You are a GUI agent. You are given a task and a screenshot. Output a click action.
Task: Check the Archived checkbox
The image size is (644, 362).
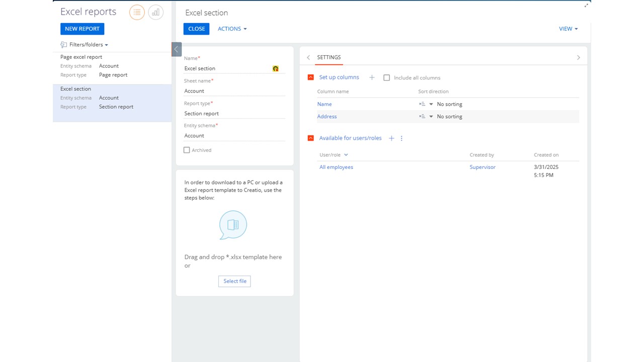click(x=187, y=150)
